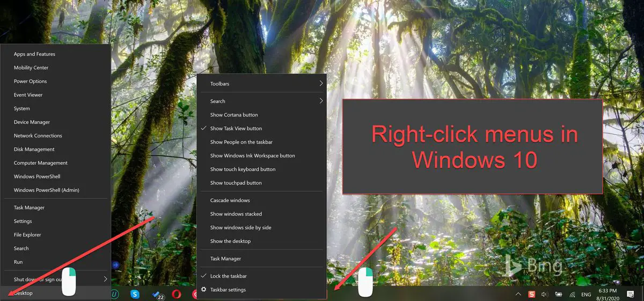Open the Wi-Fi network tray icon
Screen dimensions: 644x301
click(572, 295)
